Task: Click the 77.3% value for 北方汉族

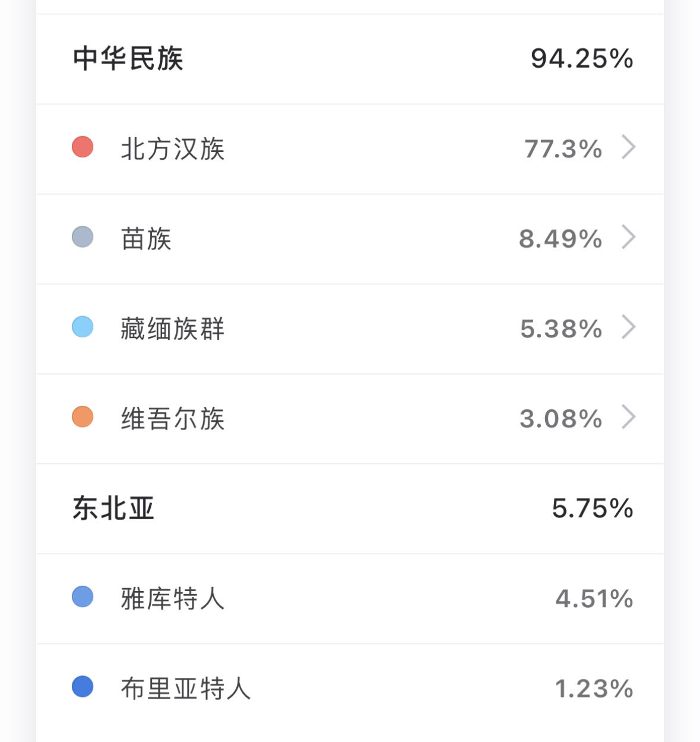Action: pyautogui.click(x=563, y=149)
